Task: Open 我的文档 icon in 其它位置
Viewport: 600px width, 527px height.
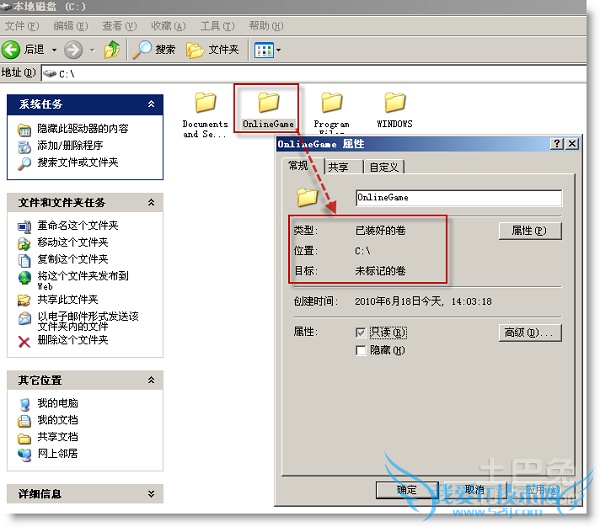Action: click(24, 421)
